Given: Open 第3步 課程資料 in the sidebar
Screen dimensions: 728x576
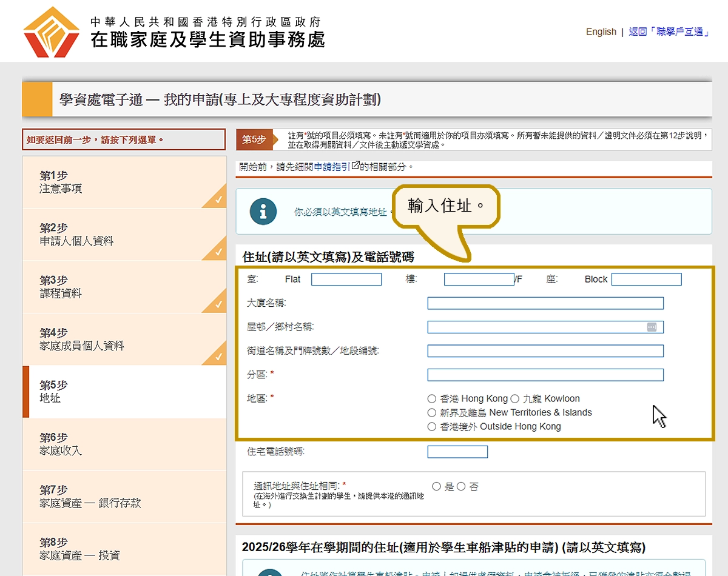Looking at the screenshot, I should coord(124,287).
